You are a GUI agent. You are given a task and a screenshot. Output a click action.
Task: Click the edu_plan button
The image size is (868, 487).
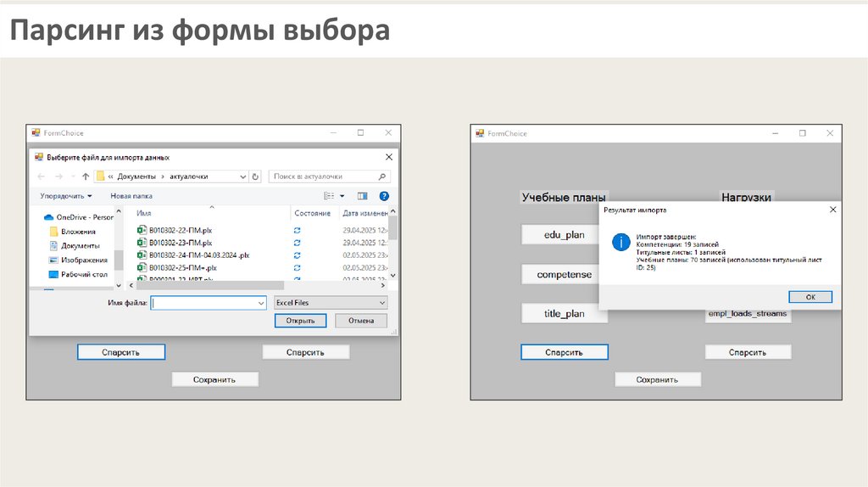click(561, 234)
